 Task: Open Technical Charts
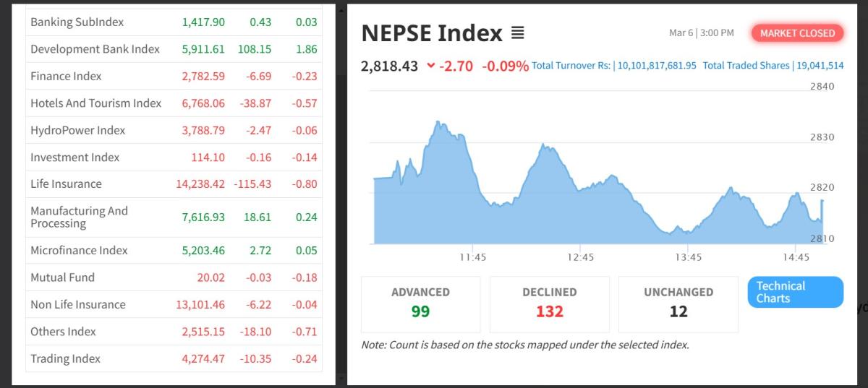795,292
